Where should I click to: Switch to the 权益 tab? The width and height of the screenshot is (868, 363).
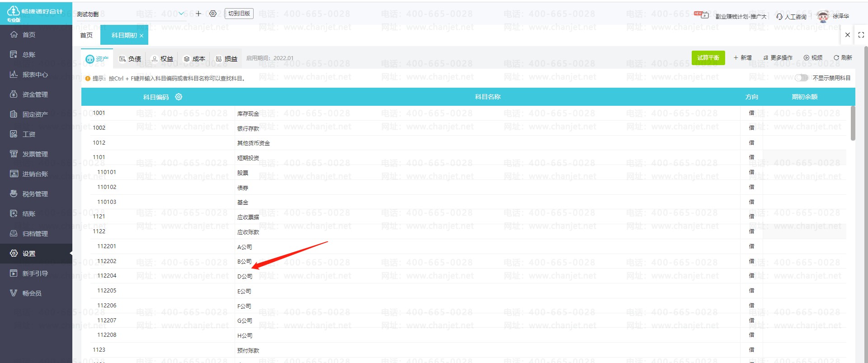[x=162, y=59]
